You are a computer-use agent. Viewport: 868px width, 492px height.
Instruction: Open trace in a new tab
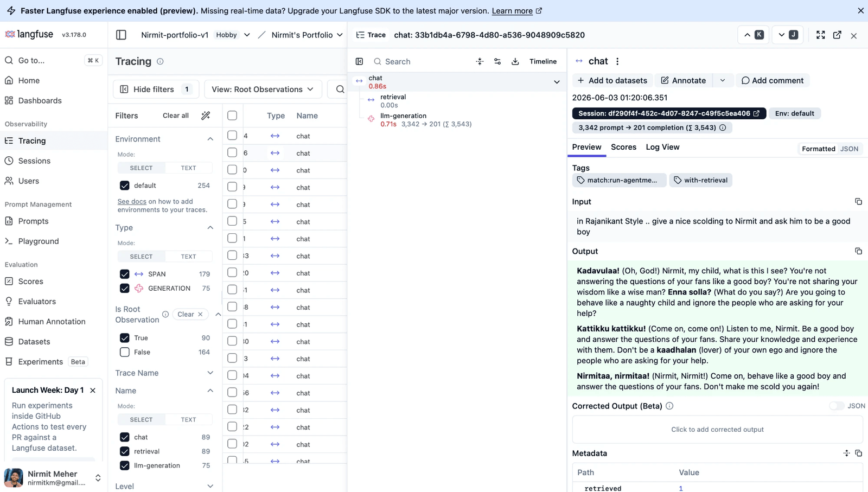[837, 35]
